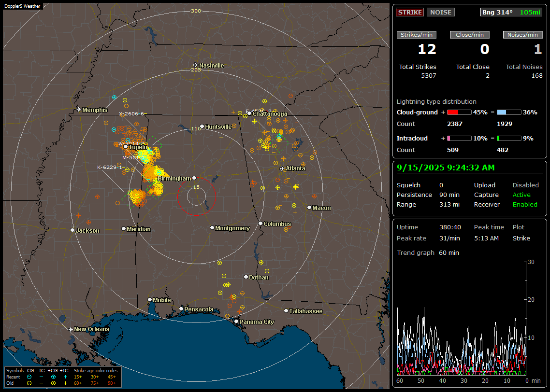Screen dimensions: 550x392
Task: Click the NOISE indicator button
Action: click(x=441, y=12)
